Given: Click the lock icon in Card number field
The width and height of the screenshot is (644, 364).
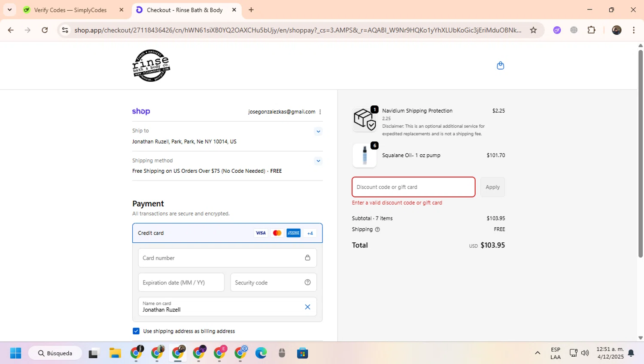Looking at the screenshot, I should click(x=307, y=258).
